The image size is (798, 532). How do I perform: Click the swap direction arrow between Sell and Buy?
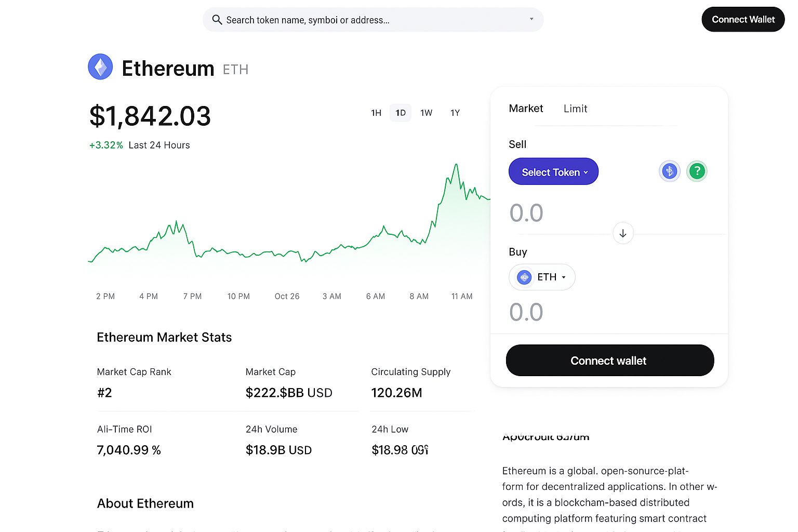coord(623,233)
